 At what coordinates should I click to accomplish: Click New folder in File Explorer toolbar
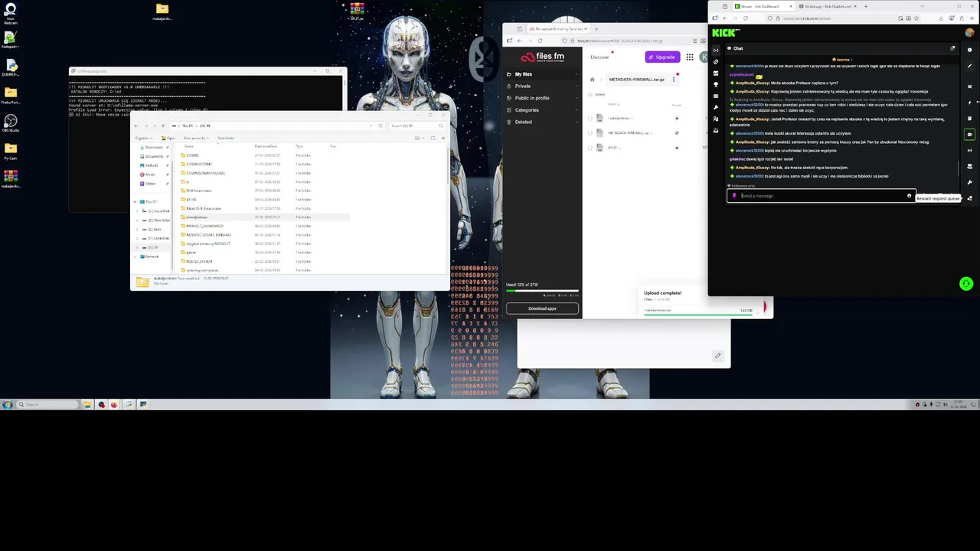pos(225,139)
